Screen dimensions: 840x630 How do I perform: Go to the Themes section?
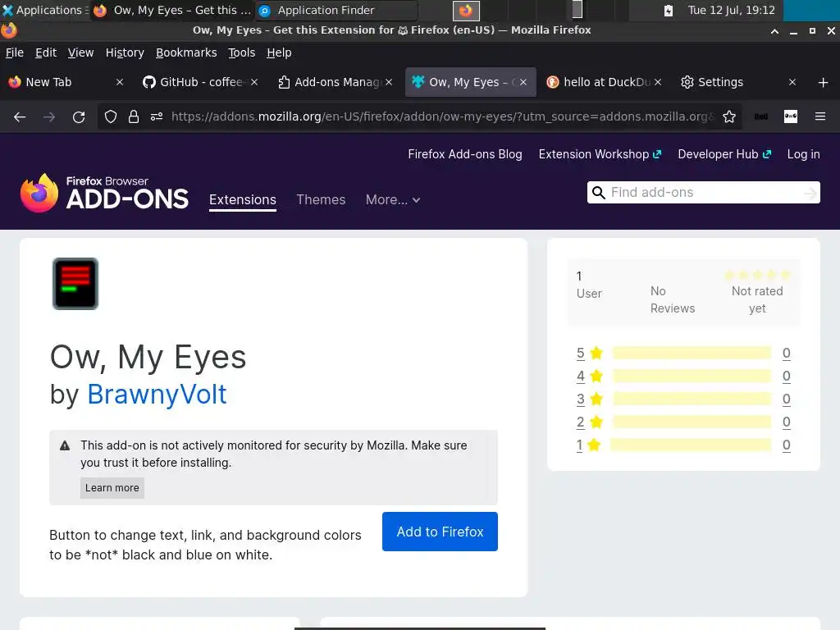click(x=321, y=200)
